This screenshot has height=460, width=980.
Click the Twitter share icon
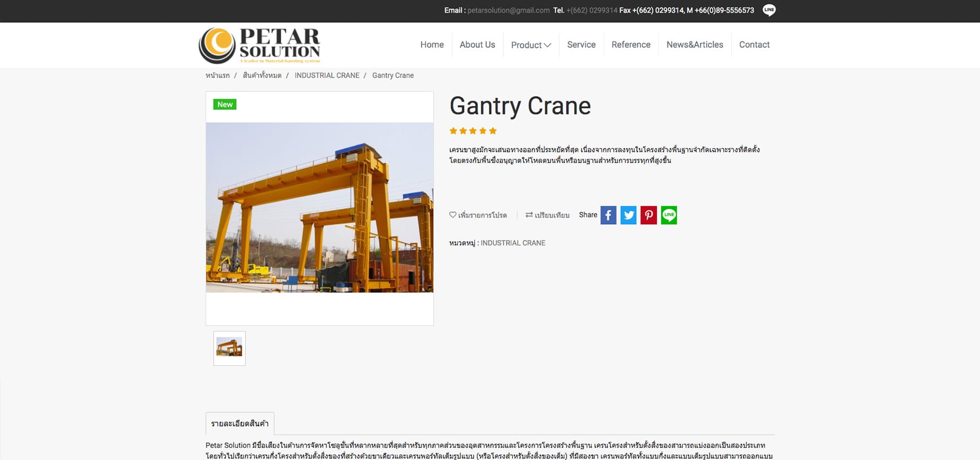point(628,215)
